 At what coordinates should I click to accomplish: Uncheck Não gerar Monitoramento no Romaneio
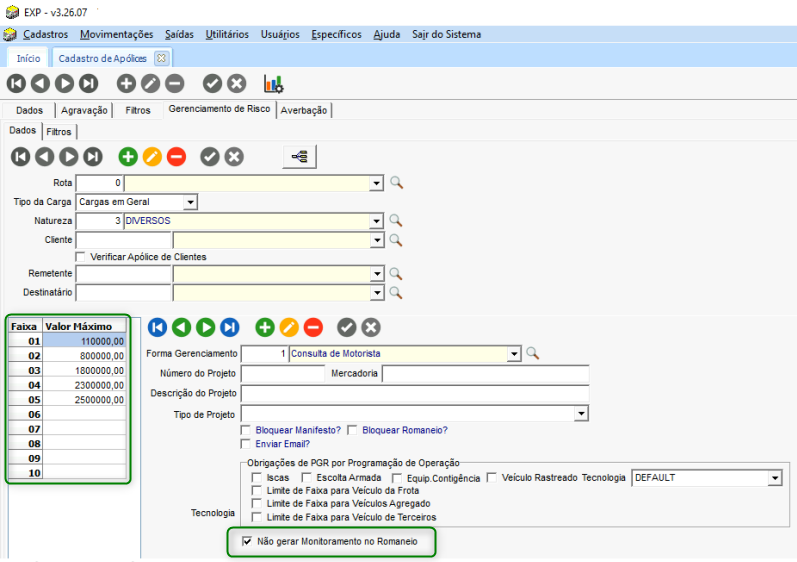(247, 541)
